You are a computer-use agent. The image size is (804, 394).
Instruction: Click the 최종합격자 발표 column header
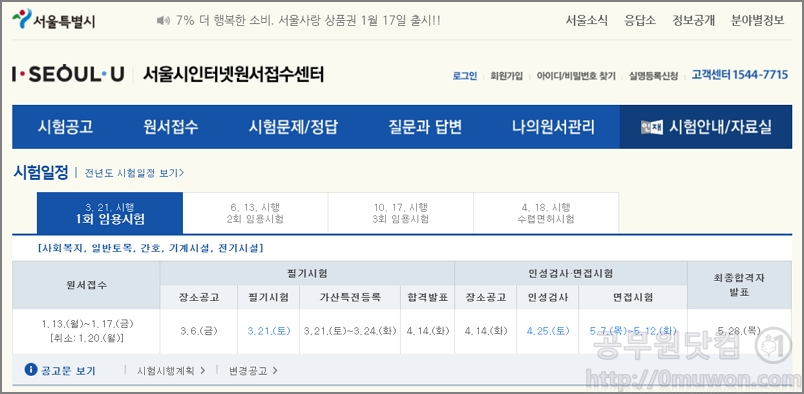tap(739, 285)
